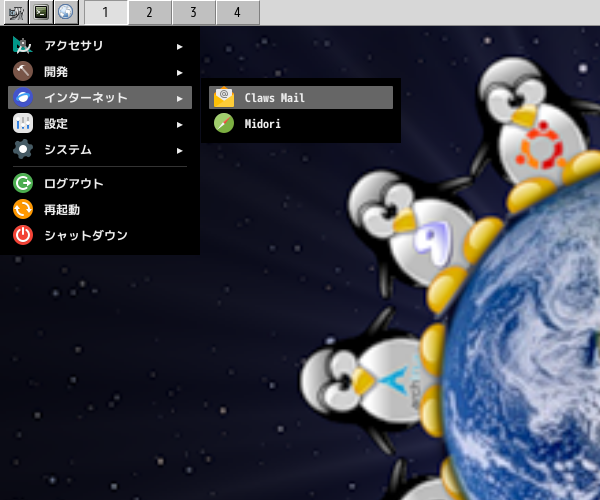Click the orange 再起動 icon

23,209
